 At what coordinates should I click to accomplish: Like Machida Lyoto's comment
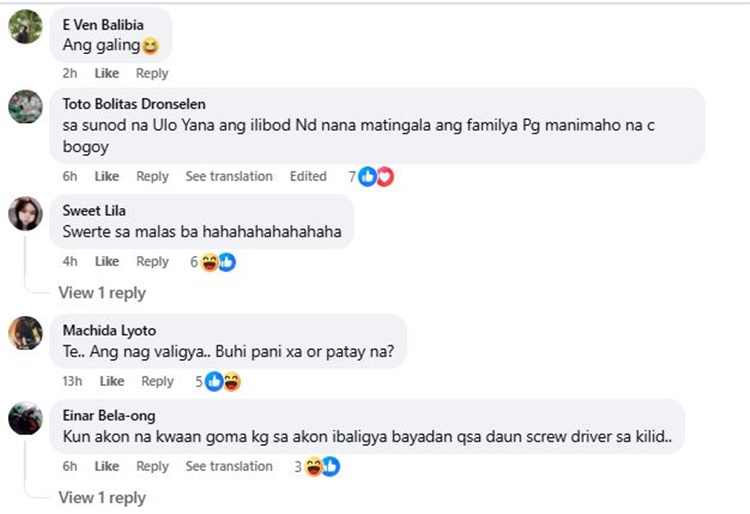point(112,382)
